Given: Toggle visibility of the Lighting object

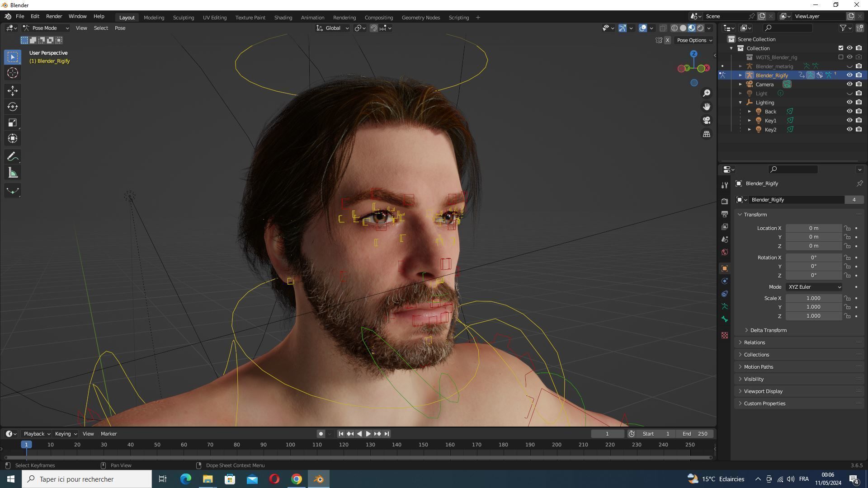Looking at the screenshot, I should [x=849, y=103].
